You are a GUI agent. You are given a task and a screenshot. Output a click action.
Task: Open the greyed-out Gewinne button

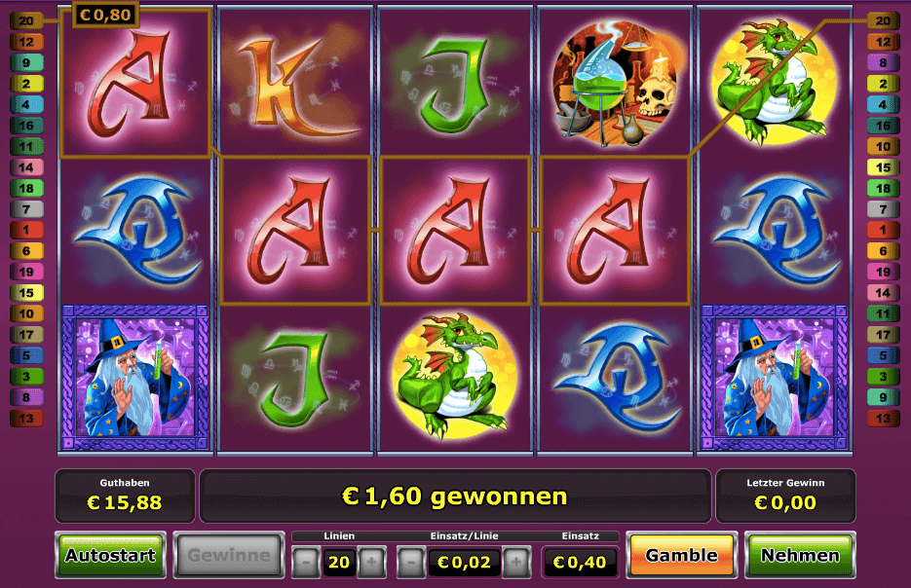(x=229, y=555)
